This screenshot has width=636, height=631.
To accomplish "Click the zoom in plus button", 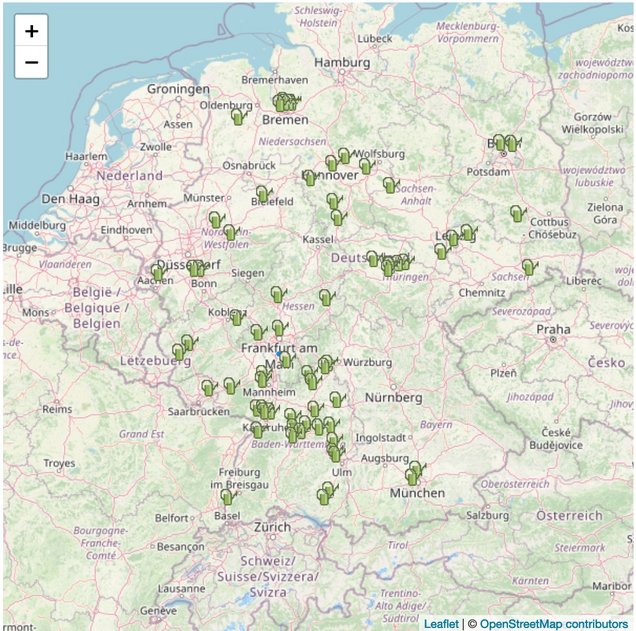I will point(31,30).
